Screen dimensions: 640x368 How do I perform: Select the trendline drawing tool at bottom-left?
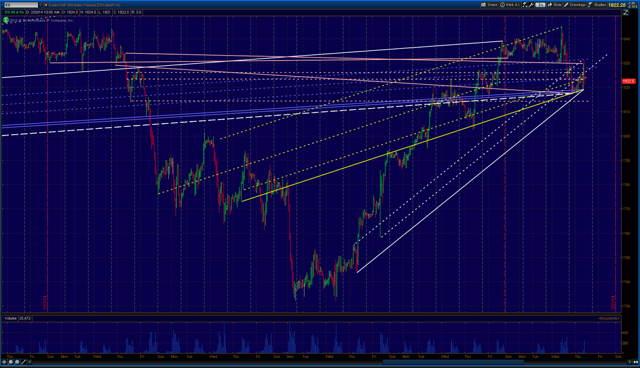24,362
